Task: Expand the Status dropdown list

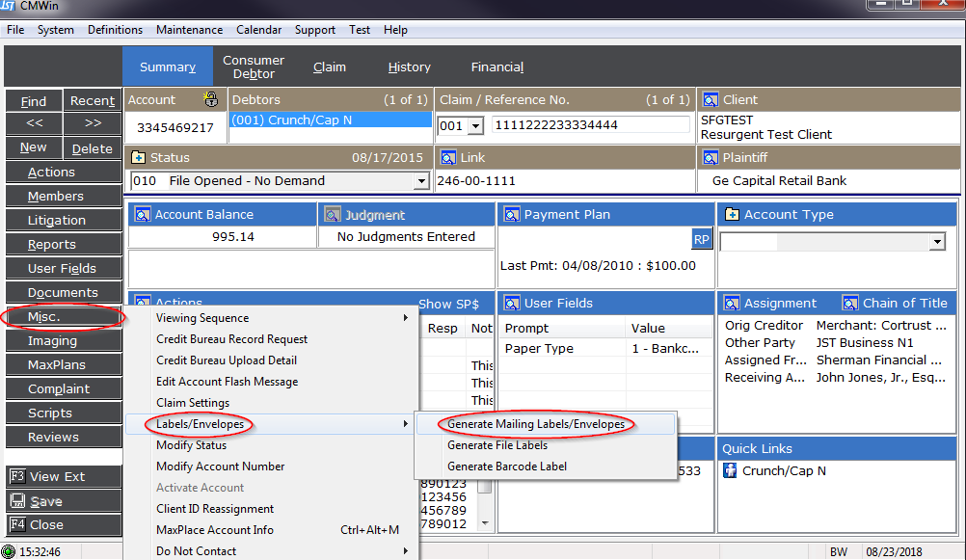Action: pyautogui.click(x=420, y=181)
